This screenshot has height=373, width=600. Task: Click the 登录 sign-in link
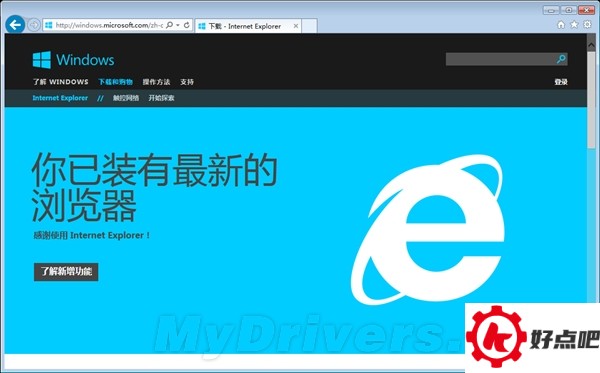pos(561,82)
